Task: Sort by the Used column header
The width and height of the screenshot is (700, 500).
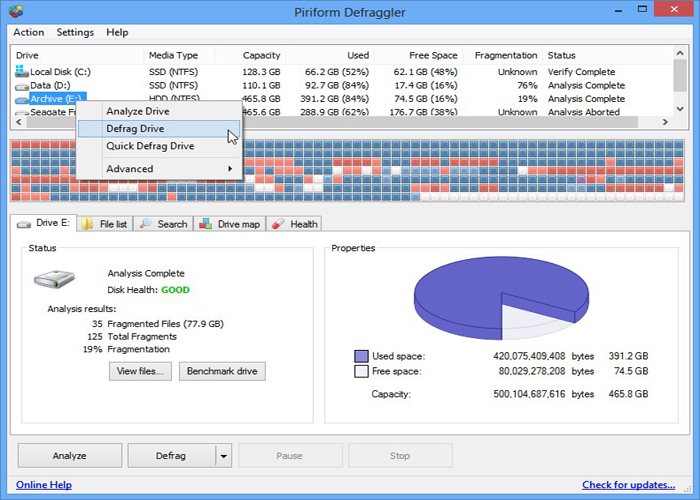Action: click(x=330, y=55)
